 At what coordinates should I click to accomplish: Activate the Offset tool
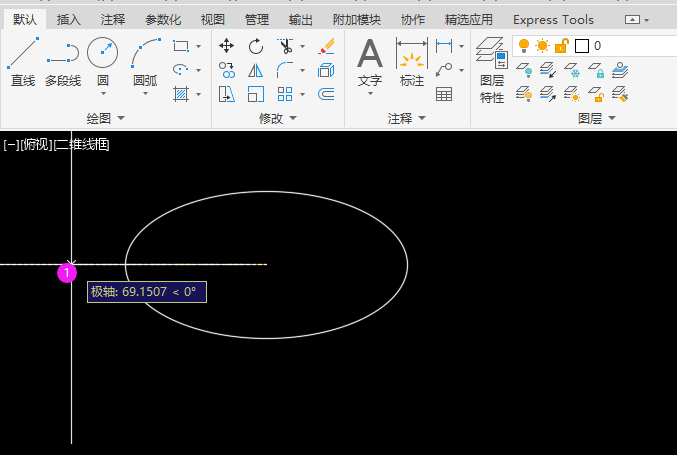coord(326,94)
